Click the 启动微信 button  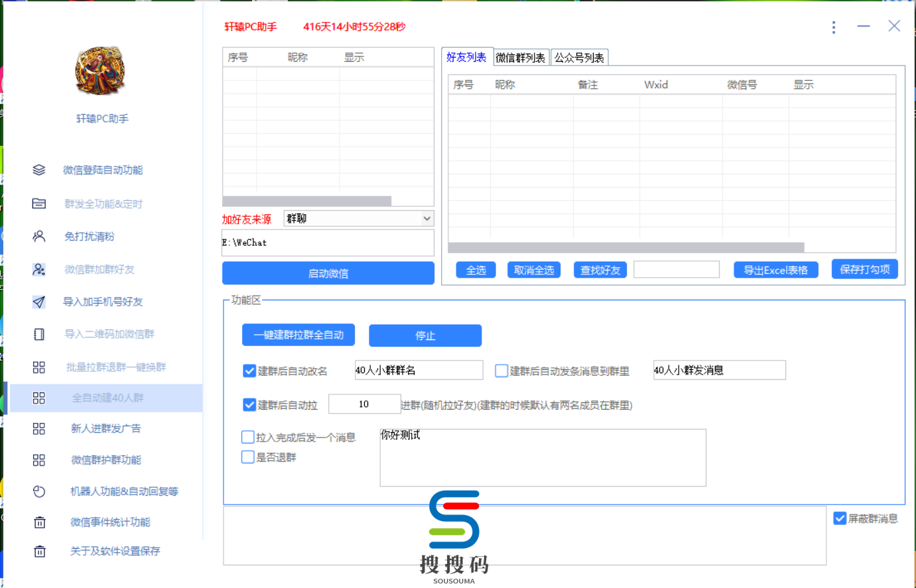(x=328, y=273)
